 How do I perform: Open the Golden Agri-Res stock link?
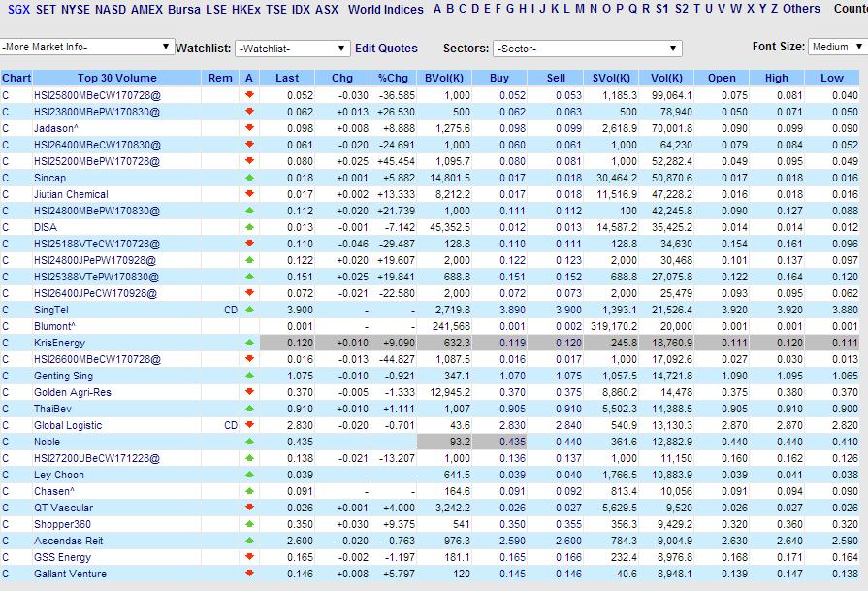[73, 392]
